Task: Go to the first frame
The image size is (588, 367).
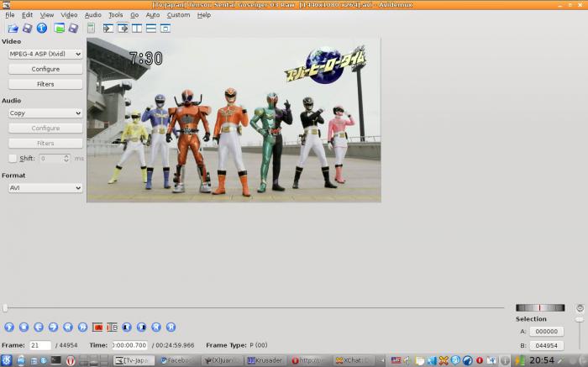Action: (x=156, y=328)
